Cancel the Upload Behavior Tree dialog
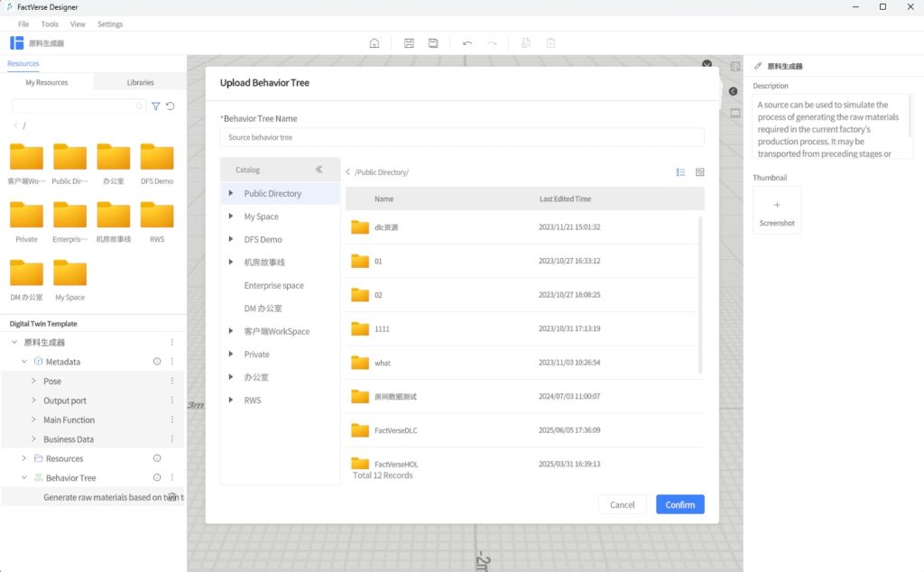 click(x=622, y=504)
